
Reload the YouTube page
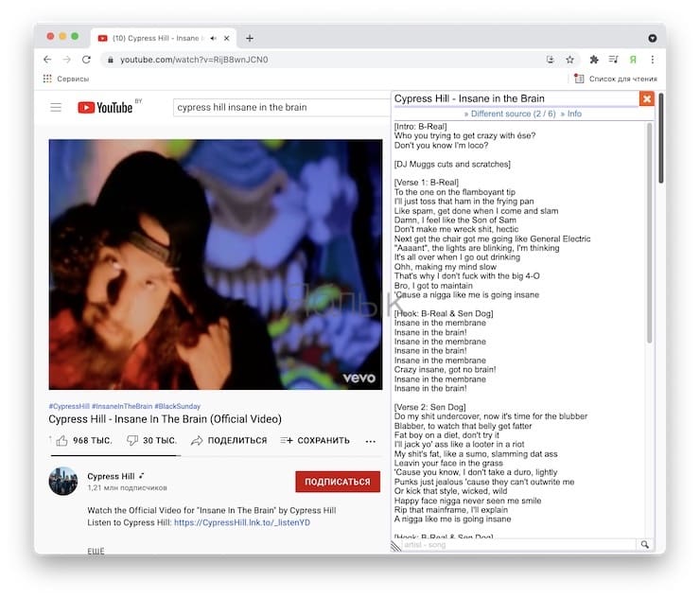(86, 60)
